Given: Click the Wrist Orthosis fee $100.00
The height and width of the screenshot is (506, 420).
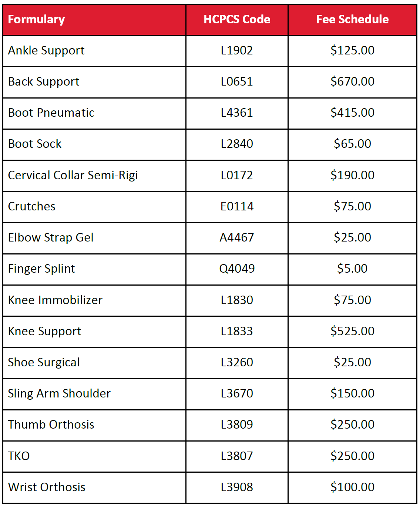Looking at the screenshot, I should coord(352,487).
